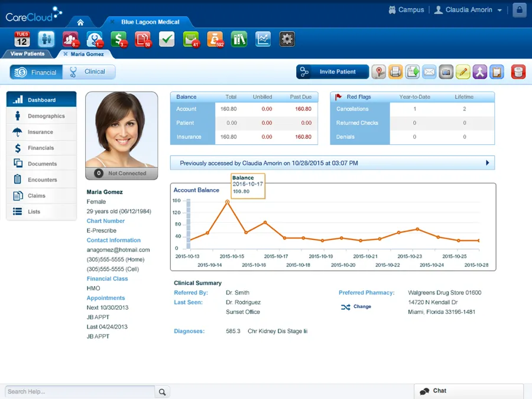Click diagnosis Chr Kidney Dis Stage III
This screenshot has width=532, height=399.
(278, 331)
